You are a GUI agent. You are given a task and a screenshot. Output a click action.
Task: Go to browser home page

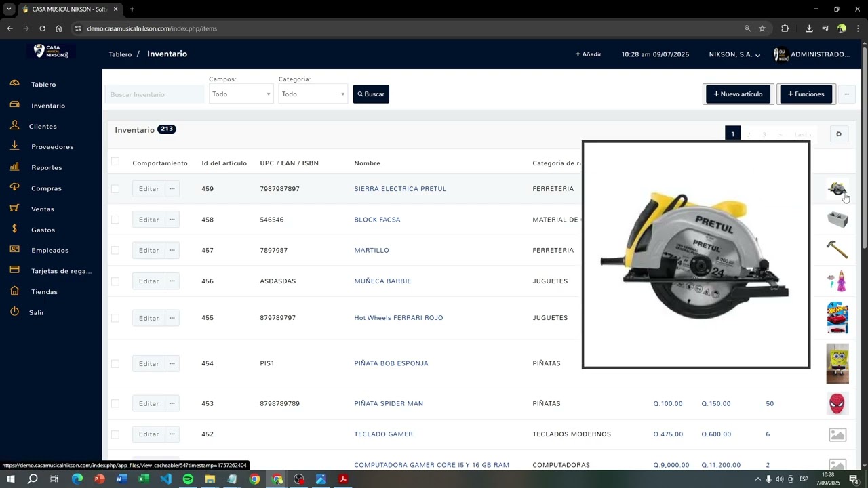(x=58, y=28)
